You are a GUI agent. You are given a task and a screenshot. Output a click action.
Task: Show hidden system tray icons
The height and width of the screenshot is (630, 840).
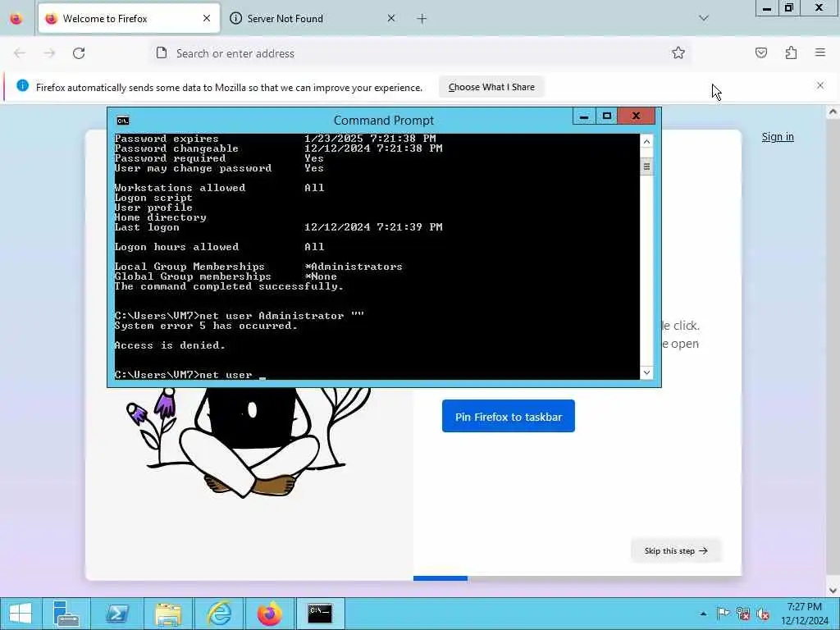click(703, 614)
